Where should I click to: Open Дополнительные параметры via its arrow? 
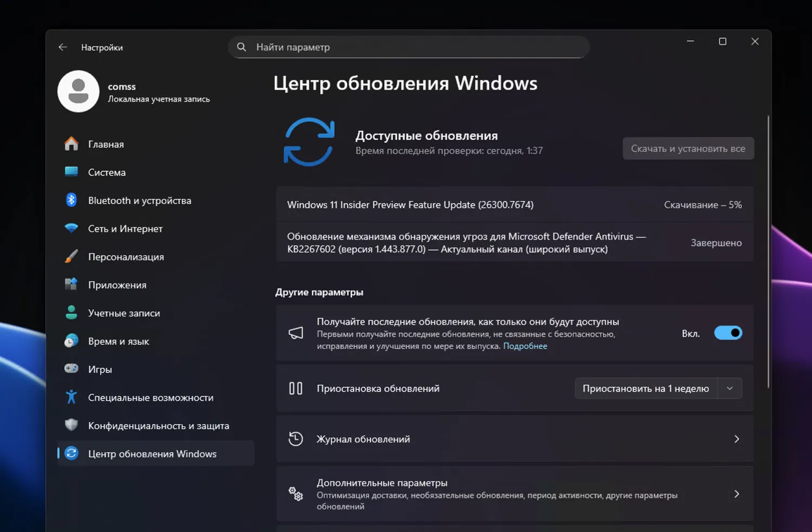tap(736, 494)
